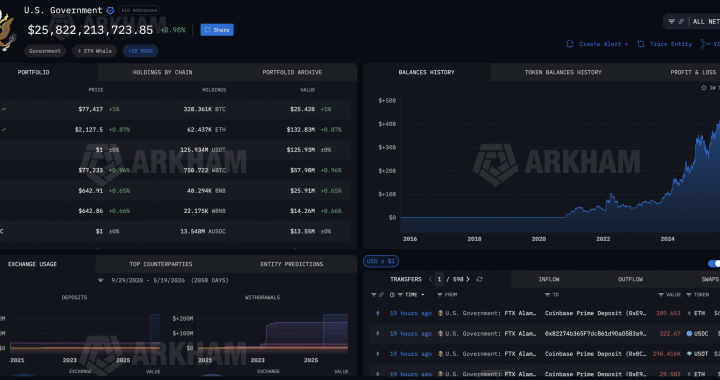The image size is (720, 380).
Task: Click the entity avatar in the 298.416K row
Action: 440,354
